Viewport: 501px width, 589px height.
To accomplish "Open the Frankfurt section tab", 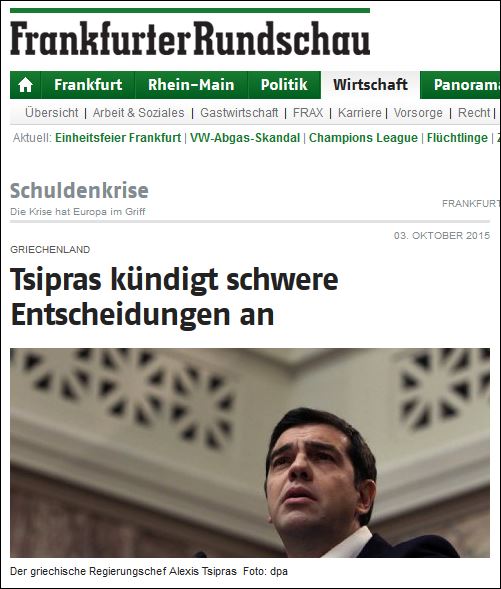I will tap(88, 85).
